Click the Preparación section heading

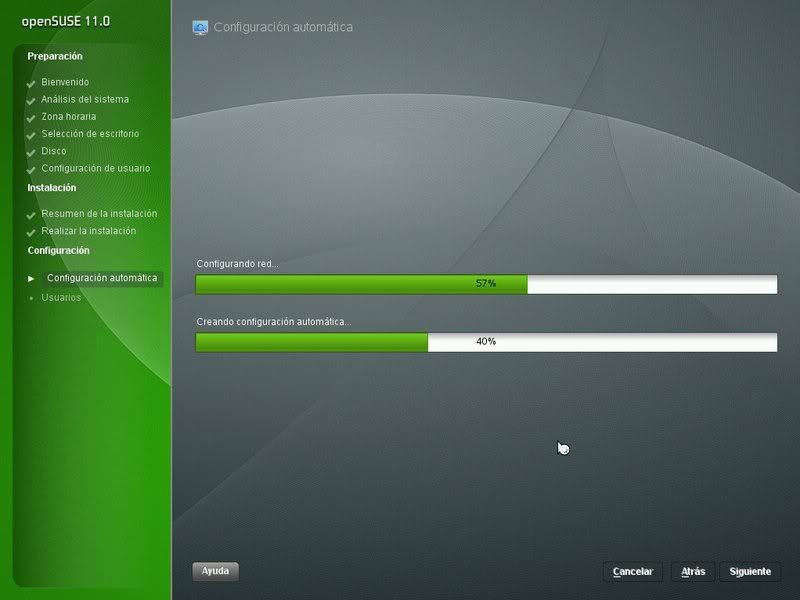[x=55, y=56]
